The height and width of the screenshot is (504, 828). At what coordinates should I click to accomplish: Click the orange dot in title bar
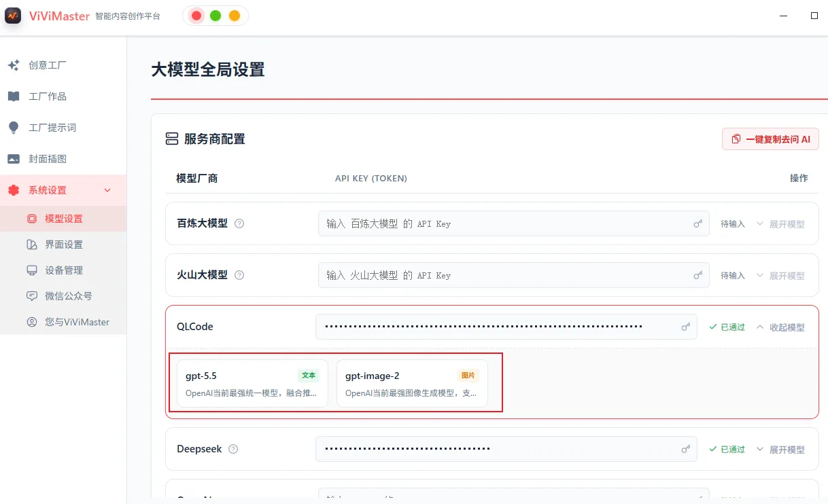pyautogui.click(x=235, y=16)
